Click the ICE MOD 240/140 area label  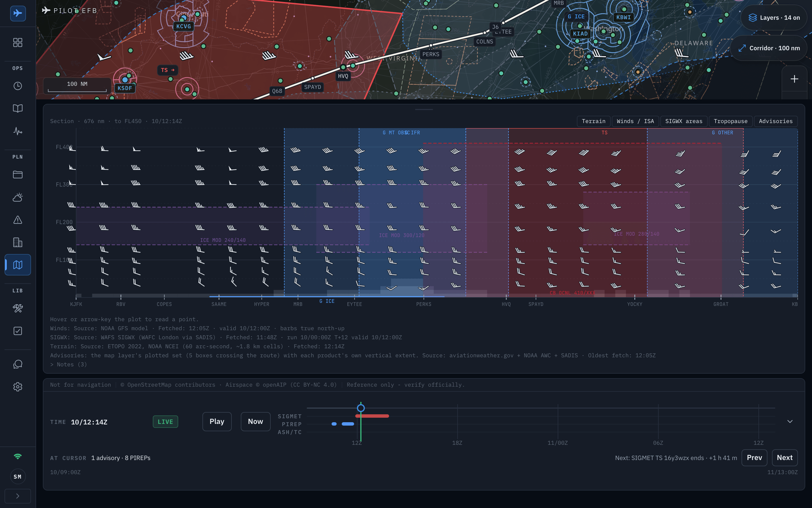[x=223, y=240]
